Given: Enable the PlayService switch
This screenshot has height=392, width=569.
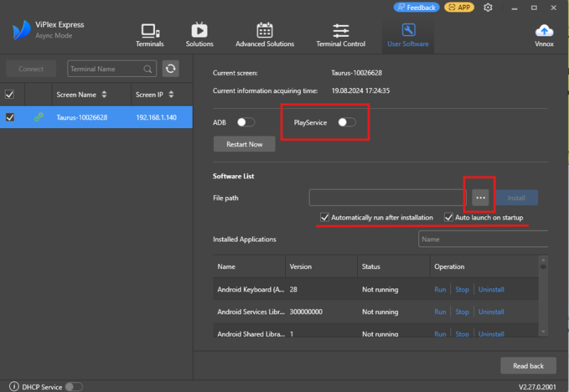Looking at the screenshot, I should tap(346, 122).
